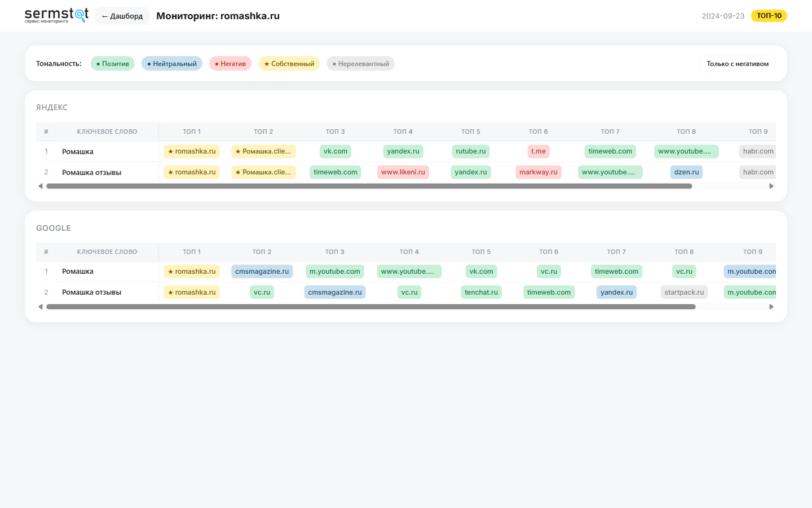
Task: Click the GOOGLE section heading
Action: coord(54,228)
